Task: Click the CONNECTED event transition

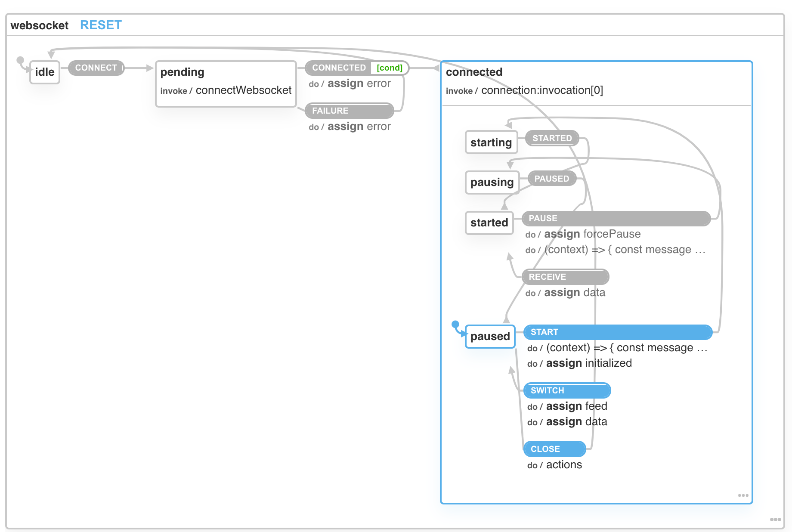Action: click(339, 68)
